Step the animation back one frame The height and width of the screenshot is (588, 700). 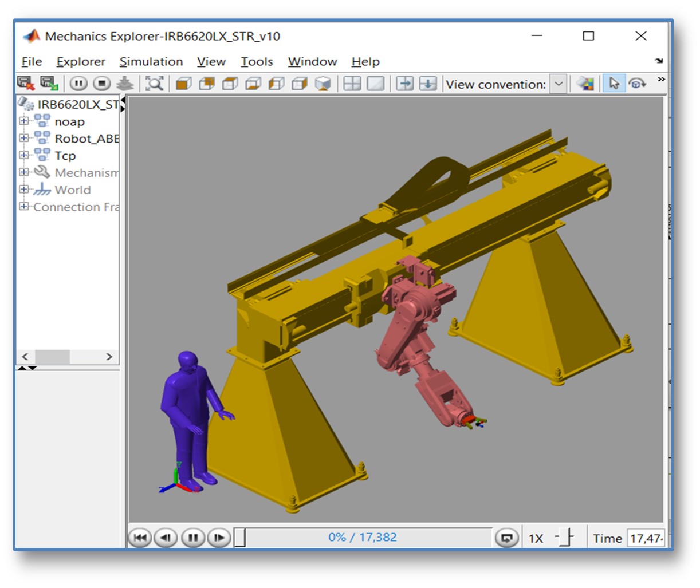tap(166, 538)
